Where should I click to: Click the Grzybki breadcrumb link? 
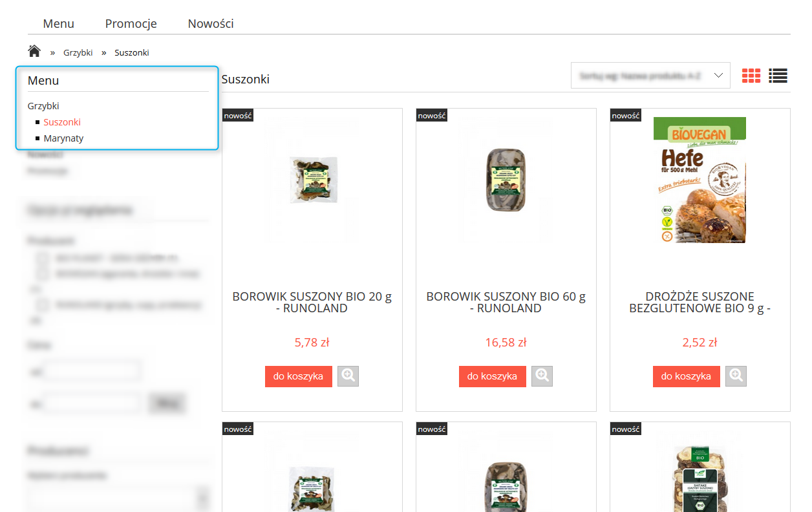(78, 52)
